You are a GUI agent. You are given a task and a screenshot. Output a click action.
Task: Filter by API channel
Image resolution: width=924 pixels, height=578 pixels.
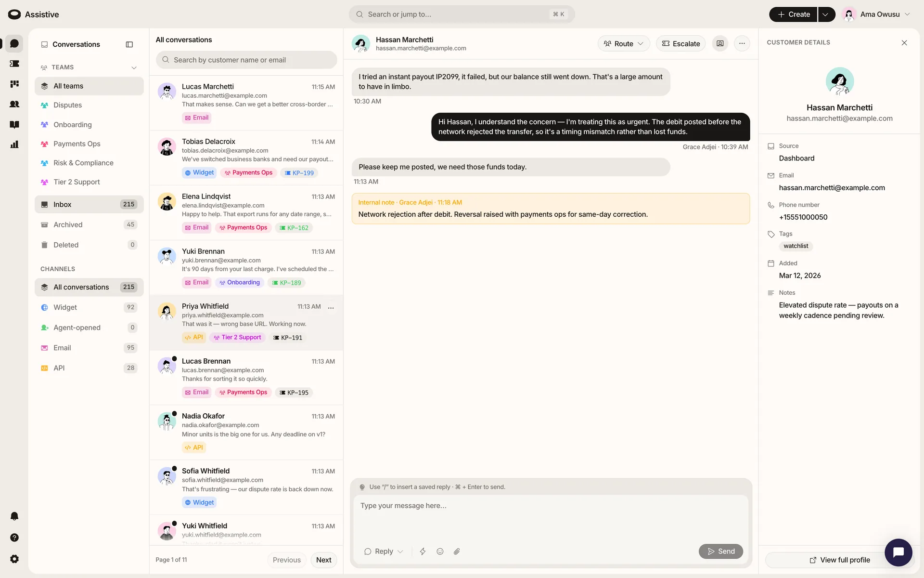[89, 368]
